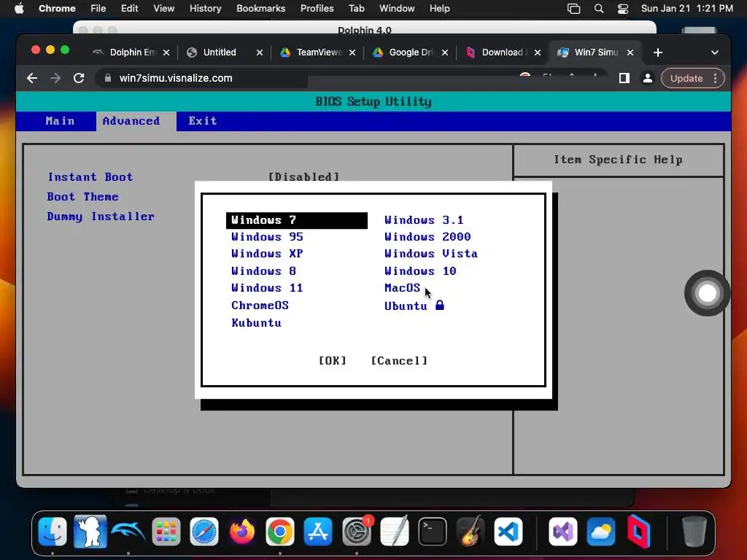
Task: Open Google Chrome Dock icon
Action: coord(280,532)
